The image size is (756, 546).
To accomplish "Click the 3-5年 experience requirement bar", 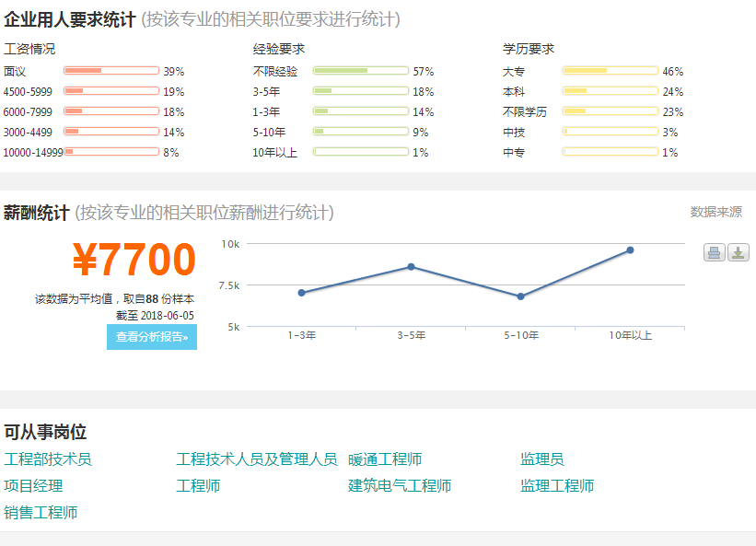I will pos(361,91).
